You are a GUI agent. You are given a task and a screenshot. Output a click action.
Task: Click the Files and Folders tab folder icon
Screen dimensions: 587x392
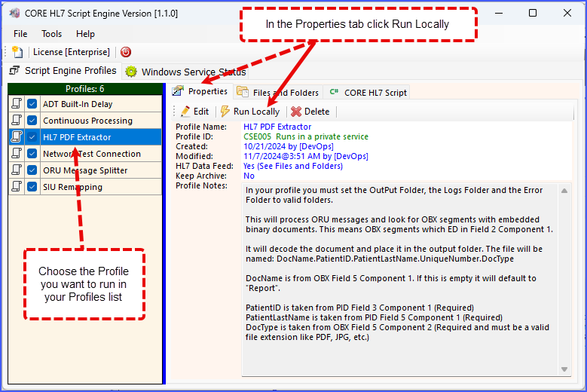click(243, 92)
